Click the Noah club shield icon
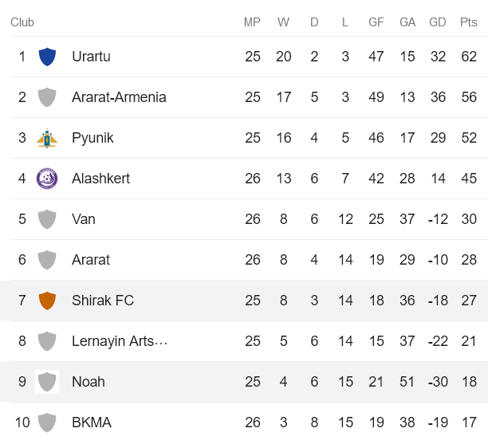Viewport: 488px width, 448px height. click(x=47, y=382)
